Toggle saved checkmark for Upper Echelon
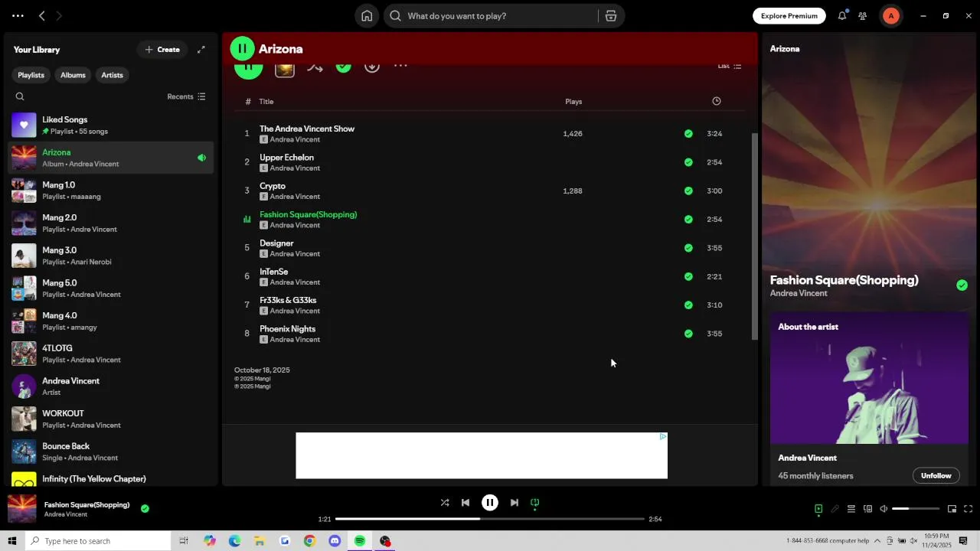 coord(688,162)
